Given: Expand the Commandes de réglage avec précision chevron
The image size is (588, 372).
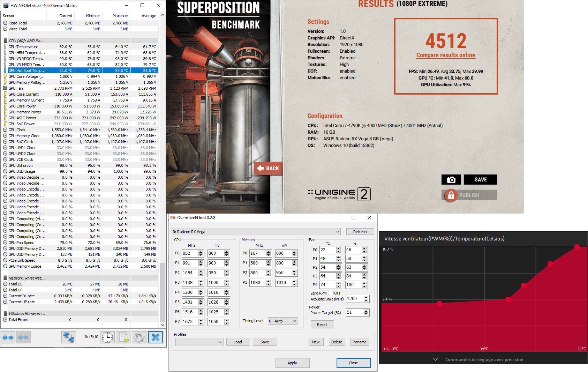Looking at the screenshot, I should (x=436, y=359).
